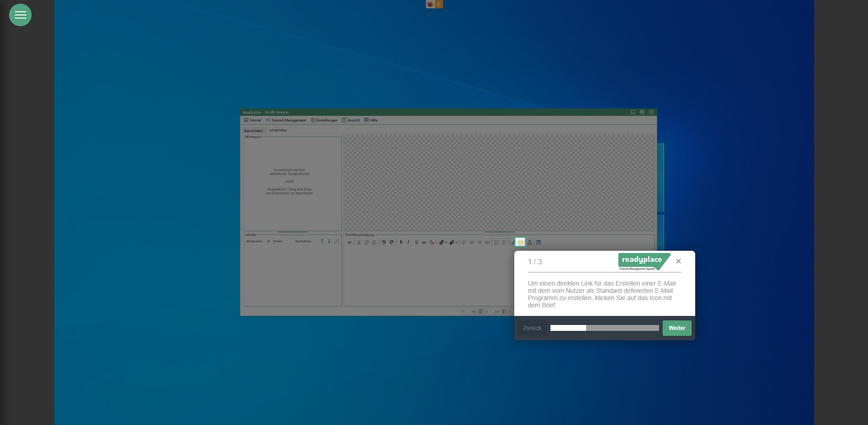Toggle italic text formatting
Viewport: 868px width, 425px height.
pos(408,242)
